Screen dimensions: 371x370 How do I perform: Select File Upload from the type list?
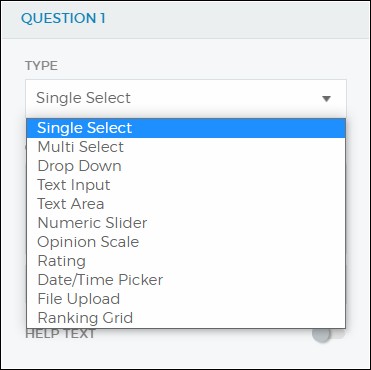click(186, 299)
